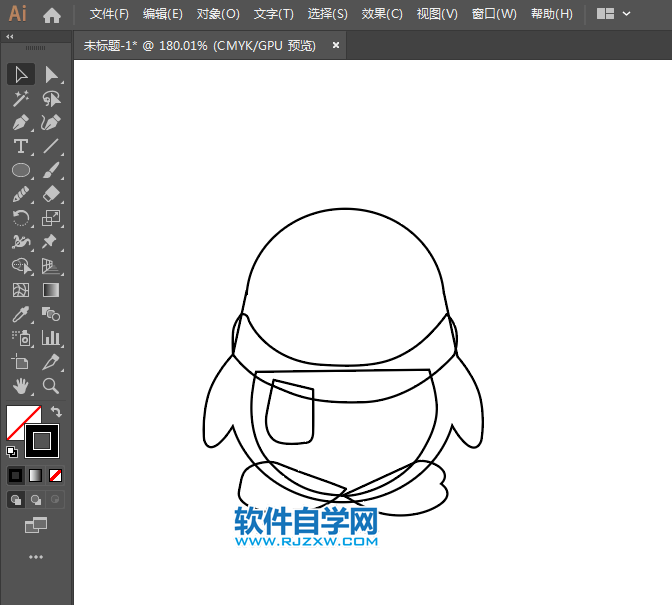Select the Selection tool (black arrow)
The height and width of the screenshot is (605, 672).
[20, 74]
